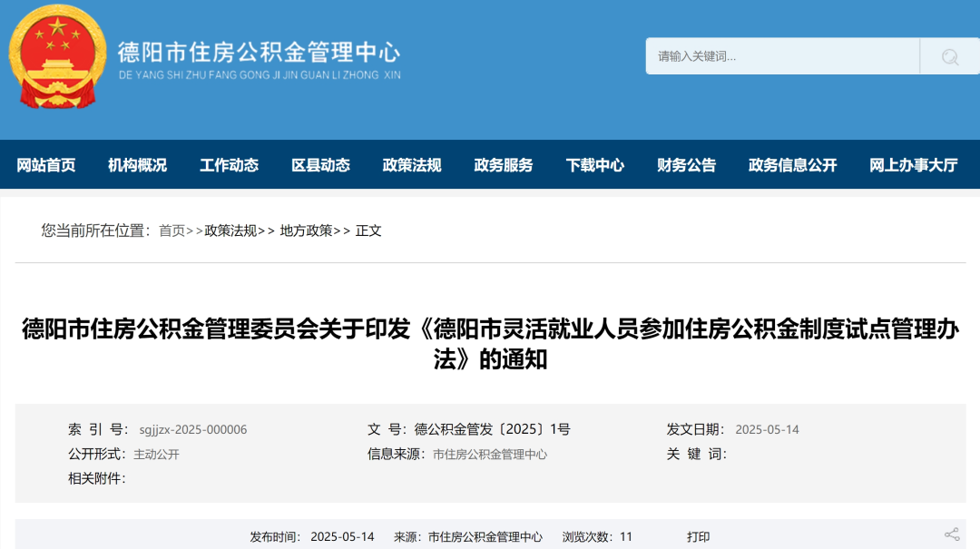Click the site title 德阳市住房公积金管理中心
This screenshot has width=980, height=549.
click(x=259, y=52)
